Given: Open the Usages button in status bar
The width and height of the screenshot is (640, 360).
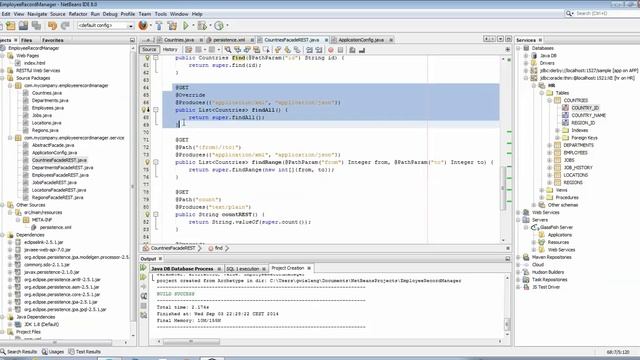Looking at the screenshot, I should (53, 352).
